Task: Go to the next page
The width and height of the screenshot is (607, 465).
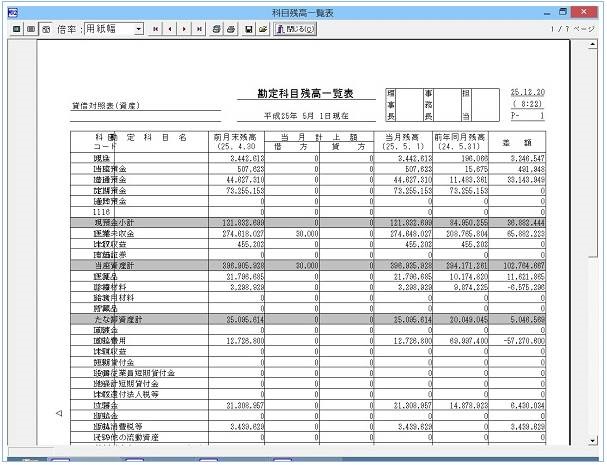Action: [184, 29]
